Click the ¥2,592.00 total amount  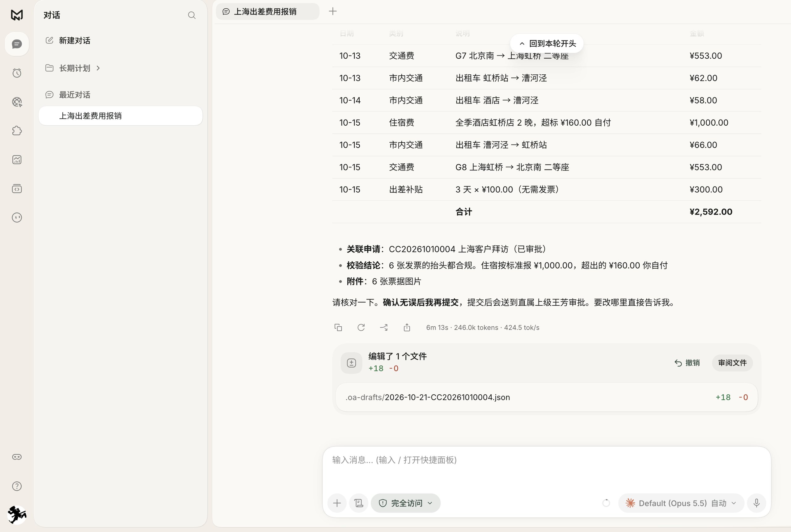(x=711, y=212)
